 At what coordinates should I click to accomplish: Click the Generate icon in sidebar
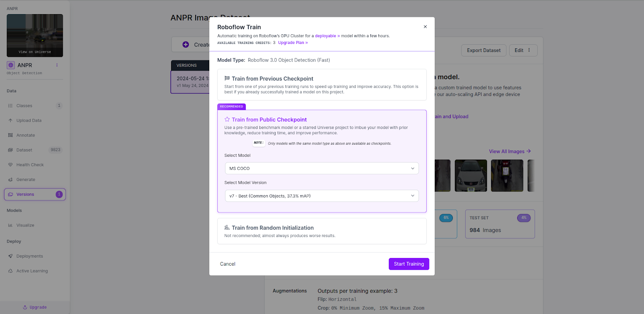(10, 180)
